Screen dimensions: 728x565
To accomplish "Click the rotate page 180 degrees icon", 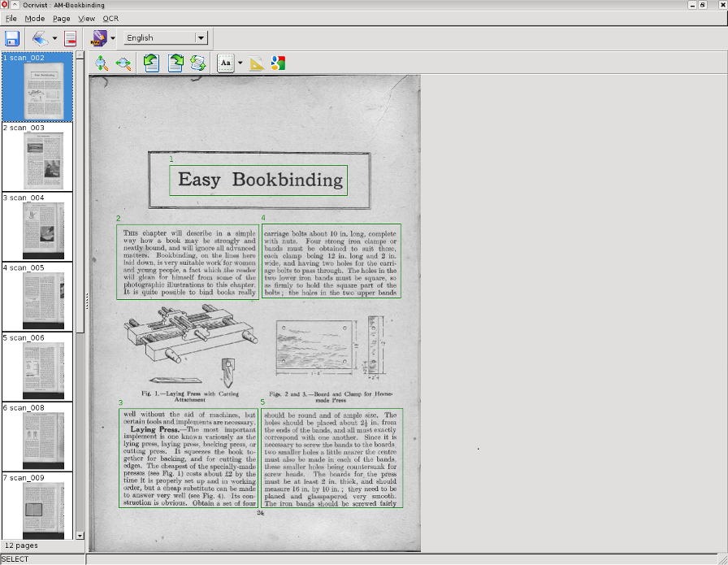I will (x=198, y=63).
